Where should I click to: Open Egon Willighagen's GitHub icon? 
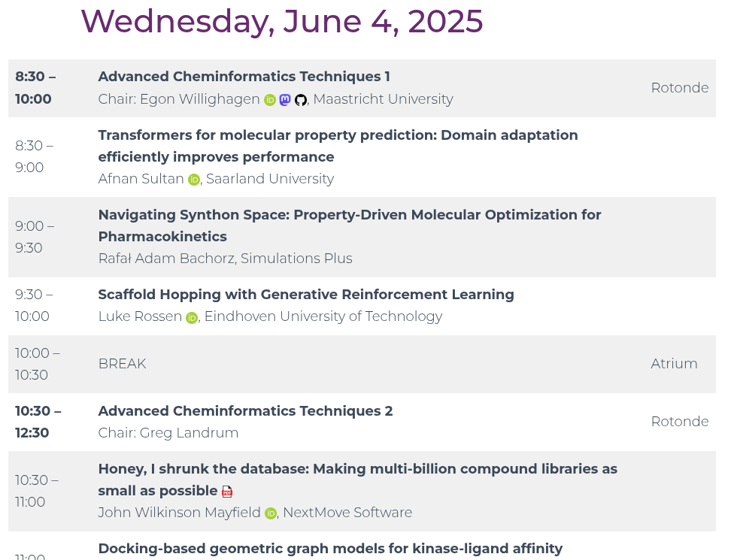coord(301,100)
